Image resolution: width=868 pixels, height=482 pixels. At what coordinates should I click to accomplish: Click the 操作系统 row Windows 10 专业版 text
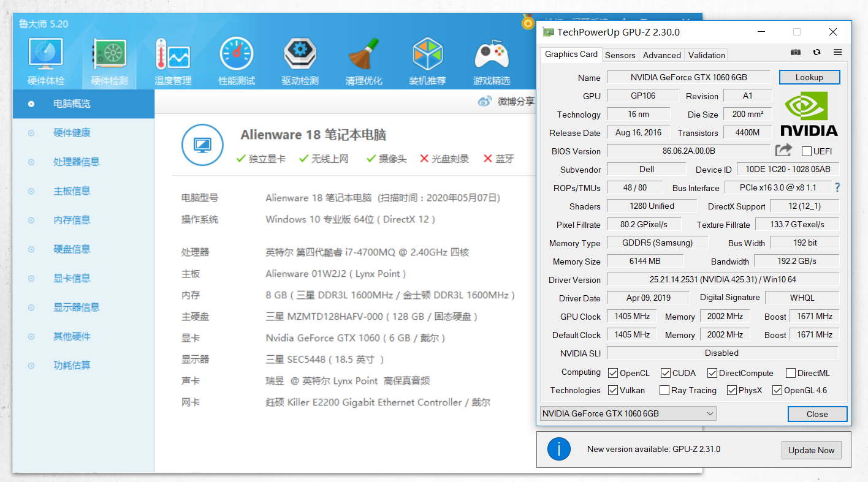point(351,219)
